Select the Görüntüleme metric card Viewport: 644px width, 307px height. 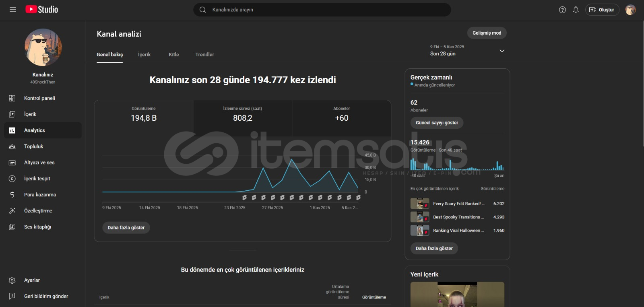144,118
